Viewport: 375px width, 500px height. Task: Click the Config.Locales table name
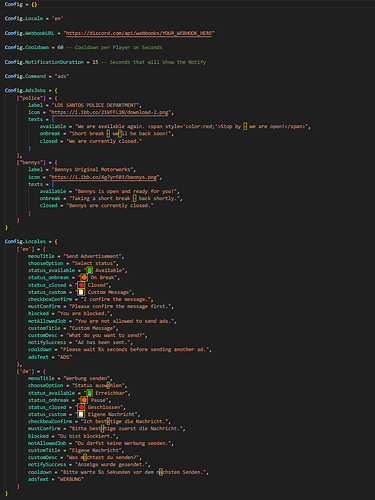(x=25, y=241)
